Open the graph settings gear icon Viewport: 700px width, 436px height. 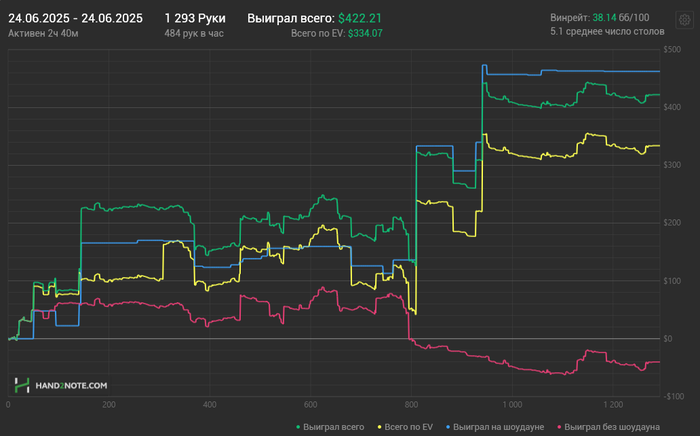tap(684, 20)
